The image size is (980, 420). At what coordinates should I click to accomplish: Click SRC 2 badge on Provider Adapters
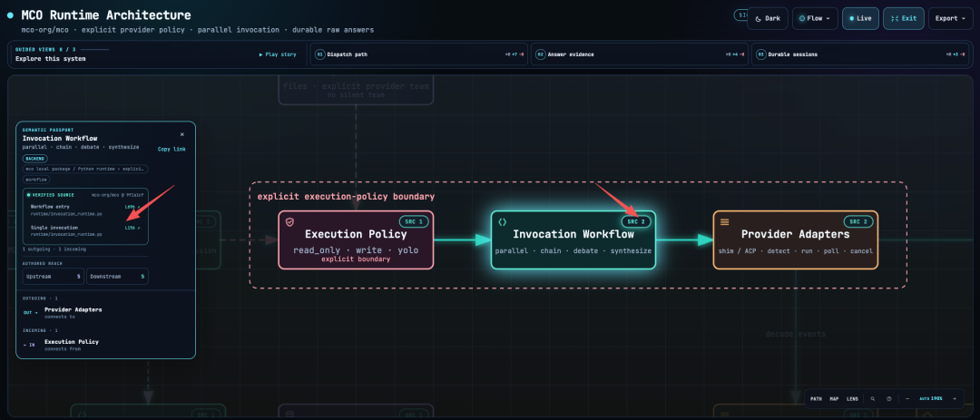(858, 222)
